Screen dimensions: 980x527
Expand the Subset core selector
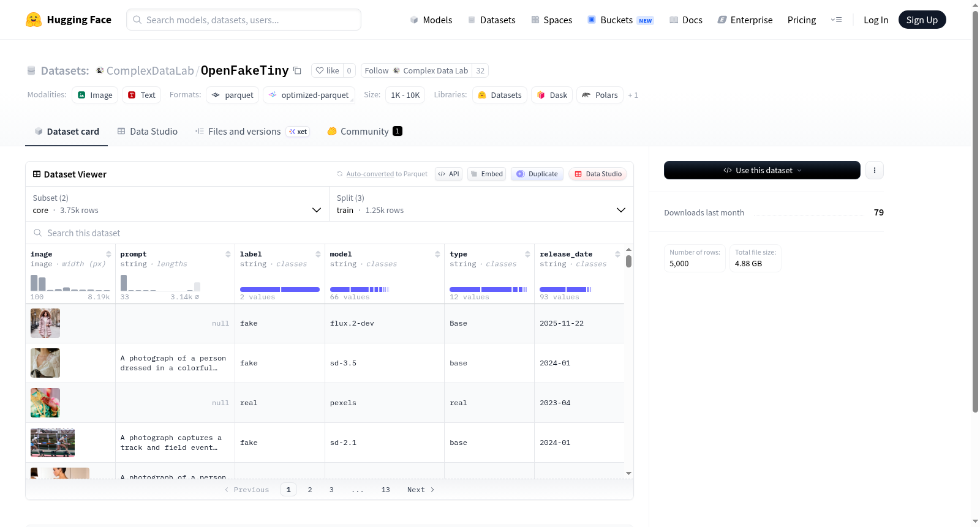point(177,204)
